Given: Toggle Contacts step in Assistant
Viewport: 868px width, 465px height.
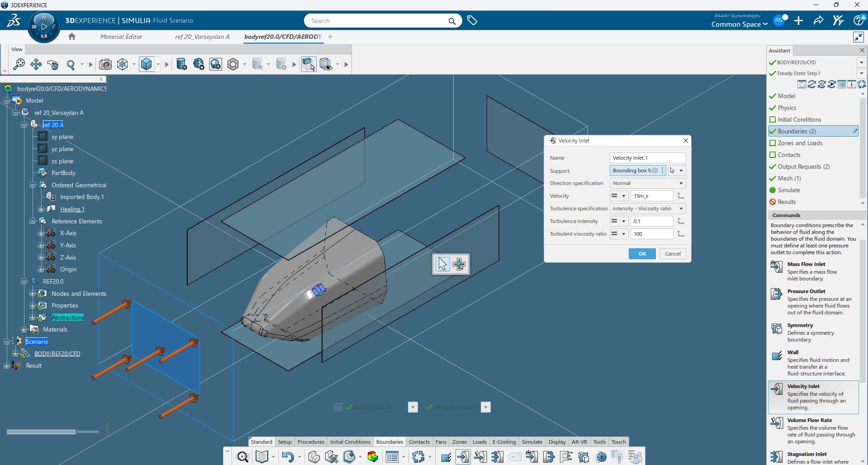Looking at the screenshot, I should 773,155.
